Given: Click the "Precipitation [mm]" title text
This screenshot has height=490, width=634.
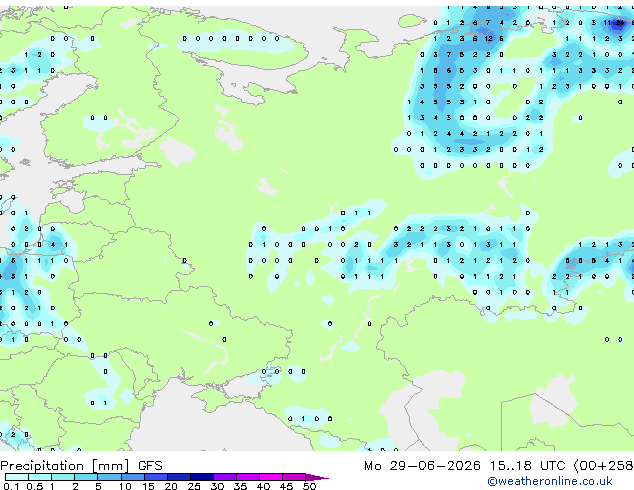Looking at the screenshot, I should (x=65, y=466).
